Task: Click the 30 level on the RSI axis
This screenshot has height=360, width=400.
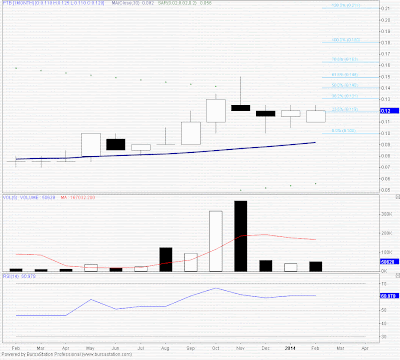Action: 384,337
